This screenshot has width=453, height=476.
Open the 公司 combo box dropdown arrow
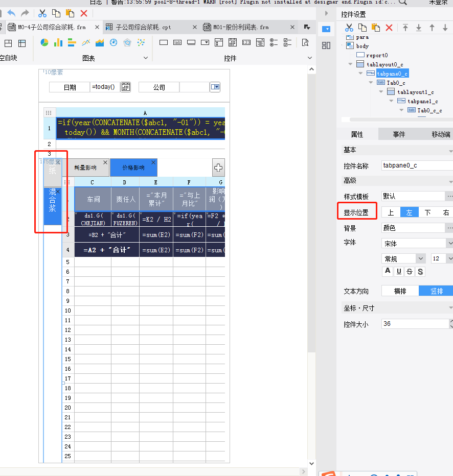pyautogui.click(x=215, y=87)
